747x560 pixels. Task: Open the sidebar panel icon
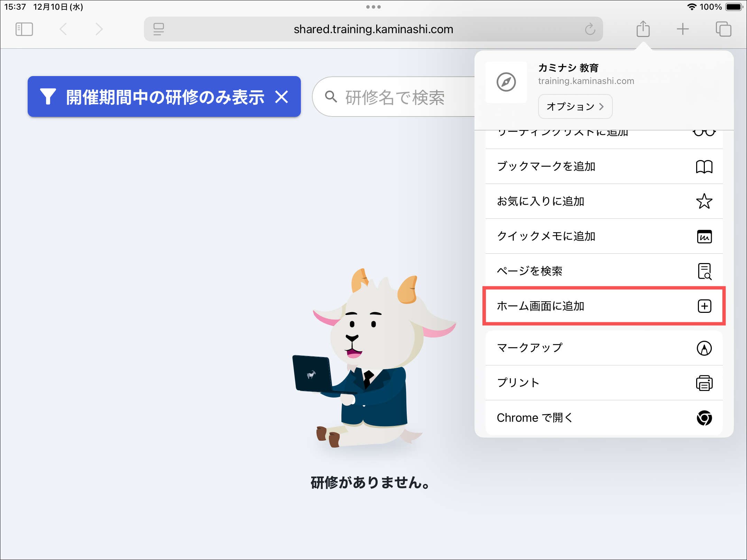click(x=24, y=29)
